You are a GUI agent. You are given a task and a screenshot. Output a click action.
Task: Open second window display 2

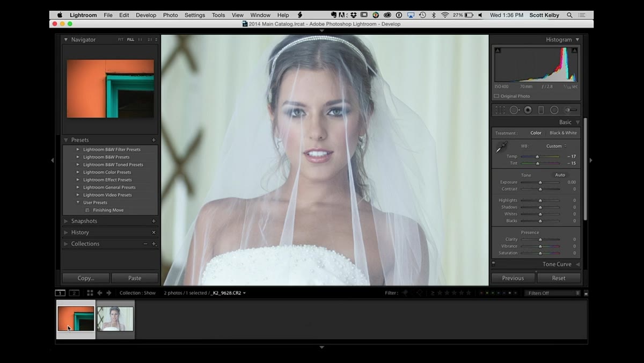pos(74,293)
